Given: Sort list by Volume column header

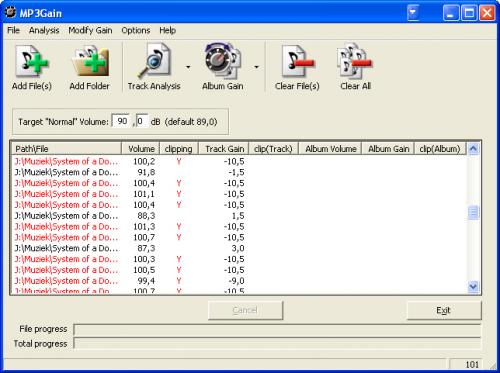Looking at the screenshot, I should pyautogui.click(x=140, y=149).
